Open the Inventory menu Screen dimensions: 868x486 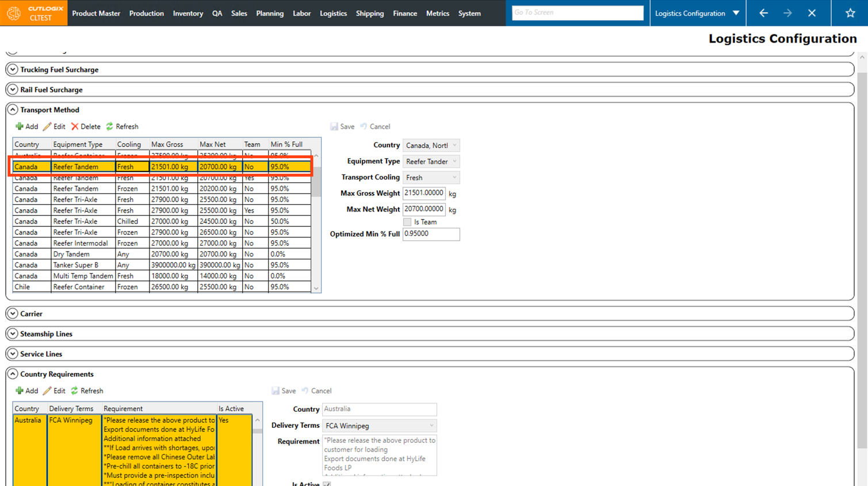tap(188, 13)
